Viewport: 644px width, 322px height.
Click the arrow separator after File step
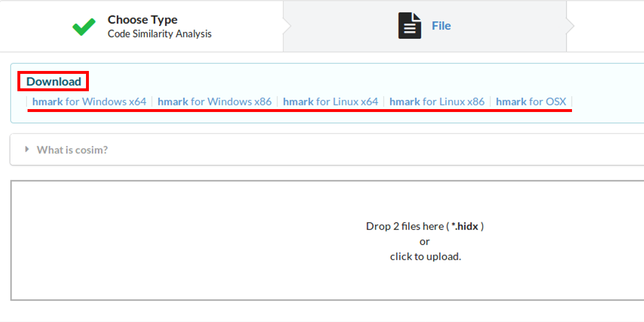[570, 26]
